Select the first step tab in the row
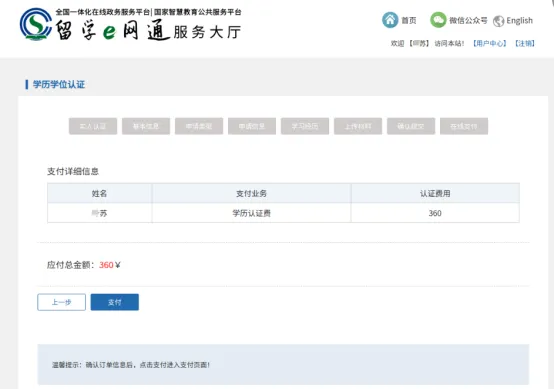554x389 pixels. click(93, 126)
